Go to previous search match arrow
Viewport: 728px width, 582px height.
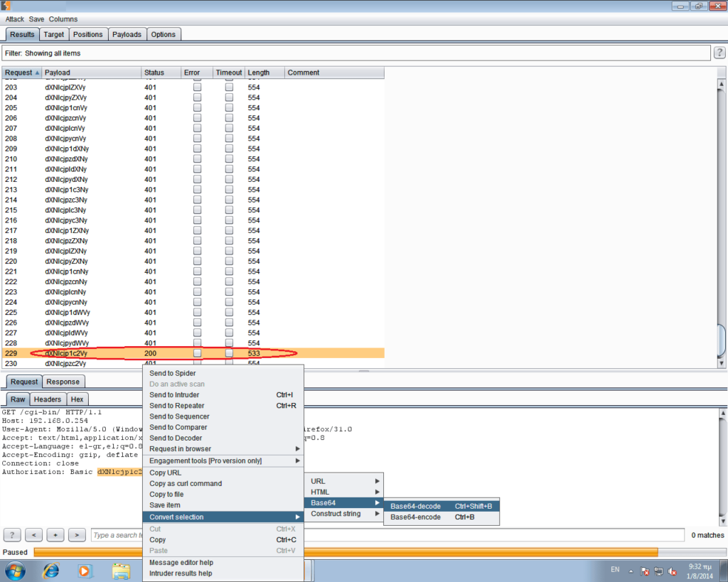pos(34,535)
